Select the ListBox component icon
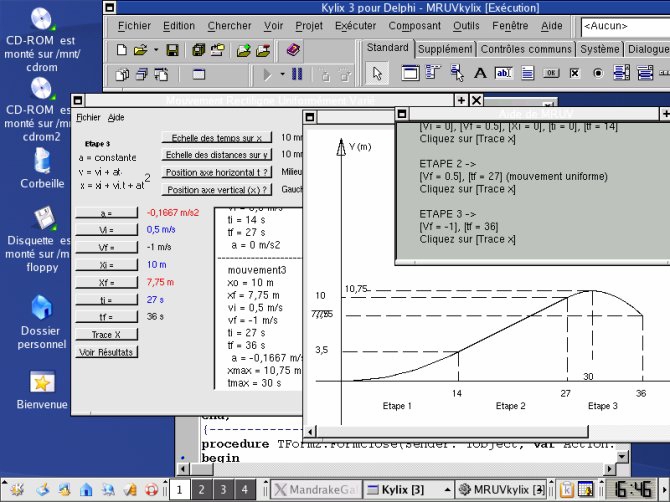Image resolution: width=670 pixels, height=502 pixels. click(621, 73)
